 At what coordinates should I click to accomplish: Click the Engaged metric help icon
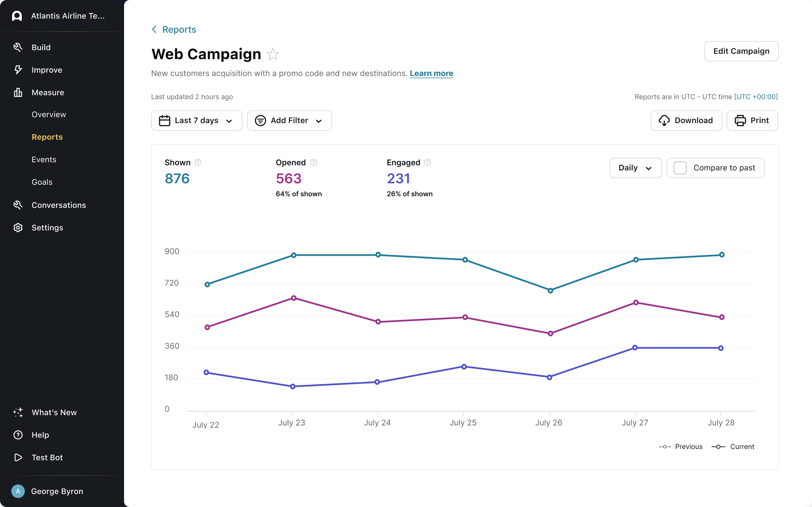click(x=427, y=162)
